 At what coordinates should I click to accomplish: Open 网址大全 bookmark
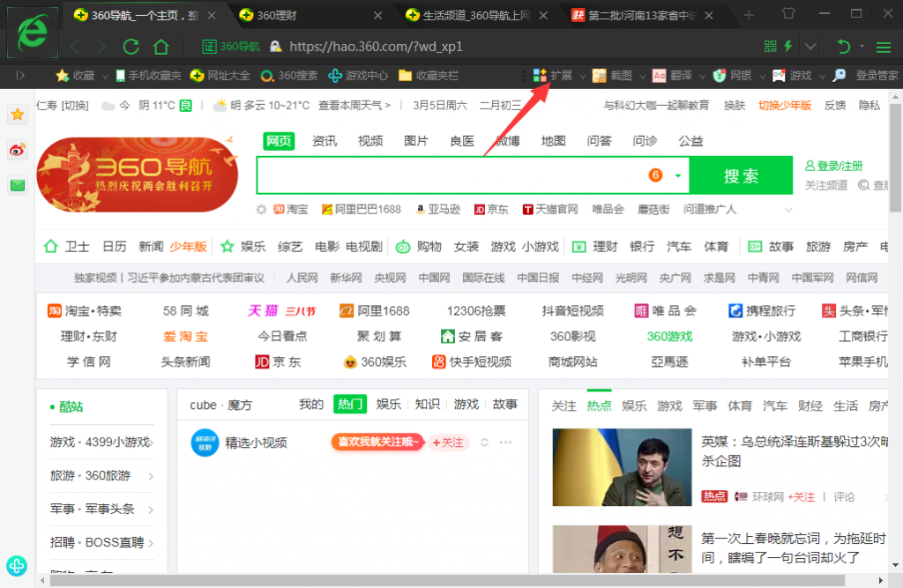(x=220, y=76)
